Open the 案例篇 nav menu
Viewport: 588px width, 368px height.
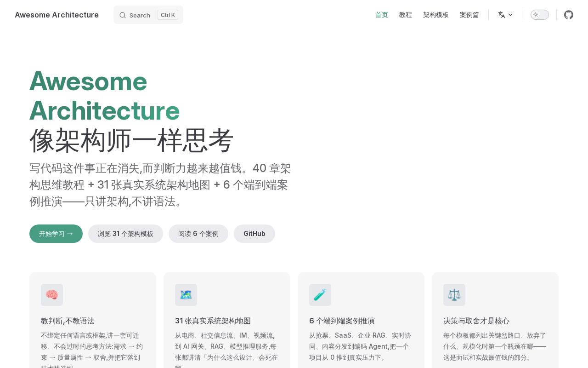tap(469, 15)
